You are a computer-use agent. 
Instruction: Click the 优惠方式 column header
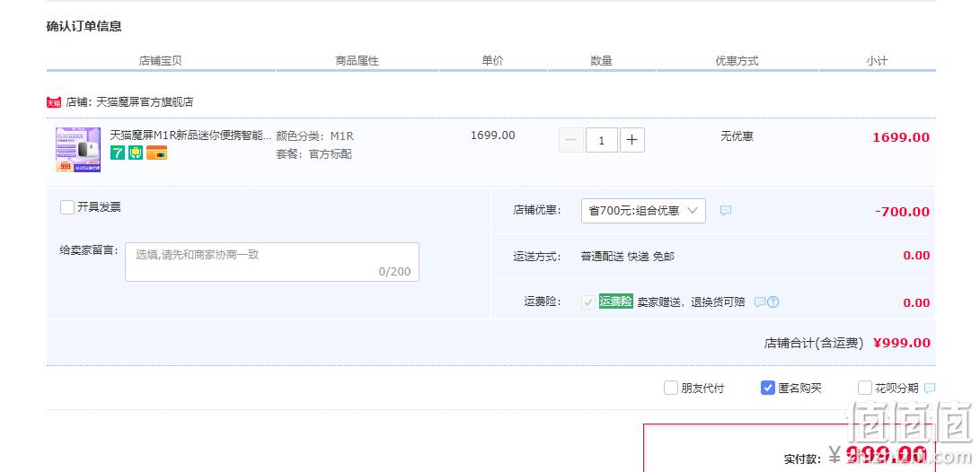737,60
